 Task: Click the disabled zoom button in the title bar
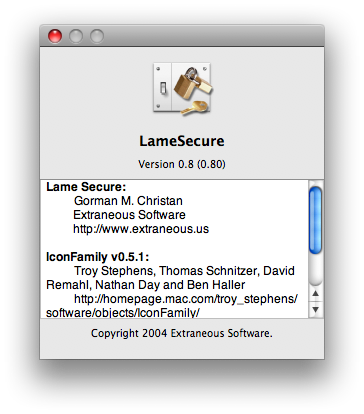point(97,36)
